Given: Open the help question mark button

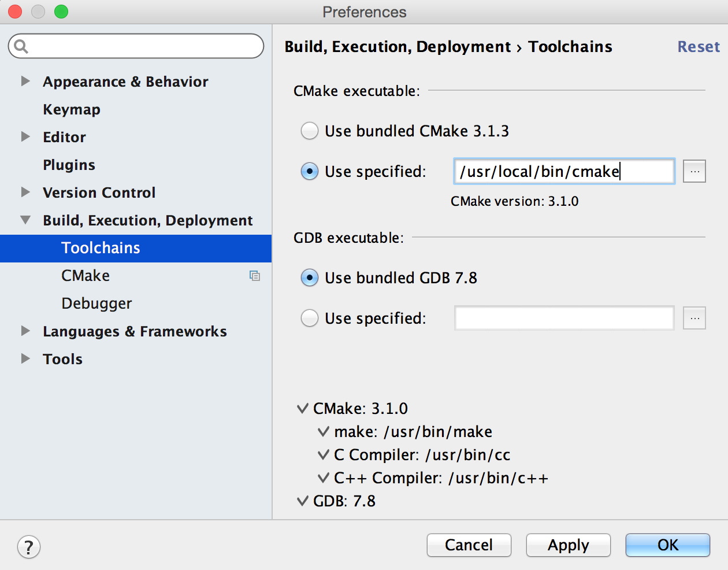Looking at the screenshot, I should point(29,546).
